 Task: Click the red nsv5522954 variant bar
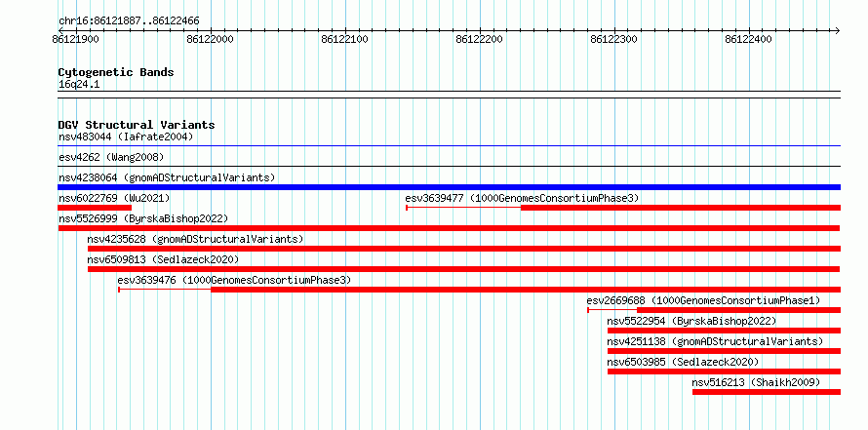tap(724, 331)
